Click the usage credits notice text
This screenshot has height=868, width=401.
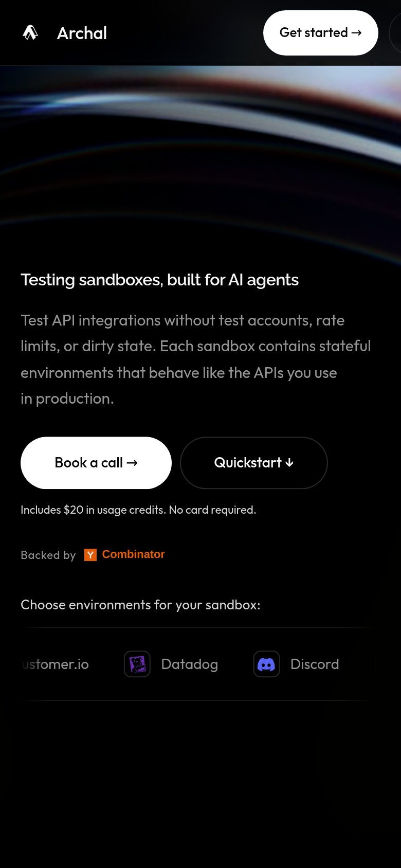pyautogui.click(x=138, y=510)
